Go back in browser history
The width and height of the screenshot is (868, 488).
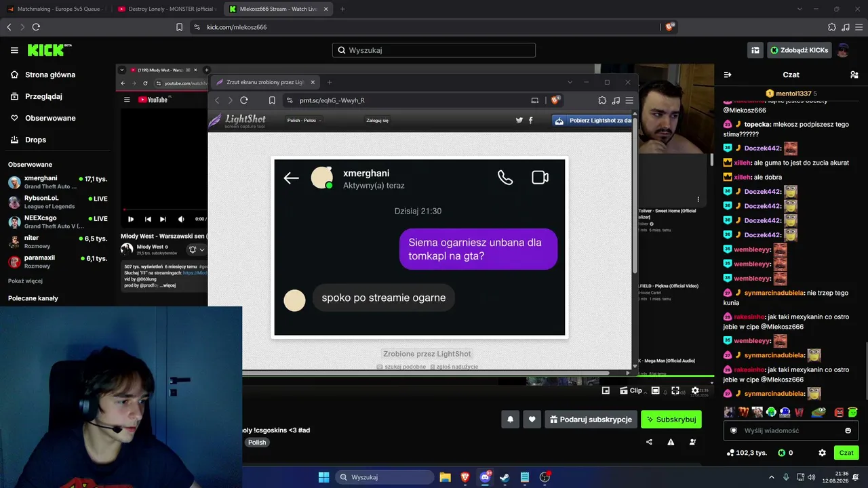pyautogui.click(x=9, y=27)
